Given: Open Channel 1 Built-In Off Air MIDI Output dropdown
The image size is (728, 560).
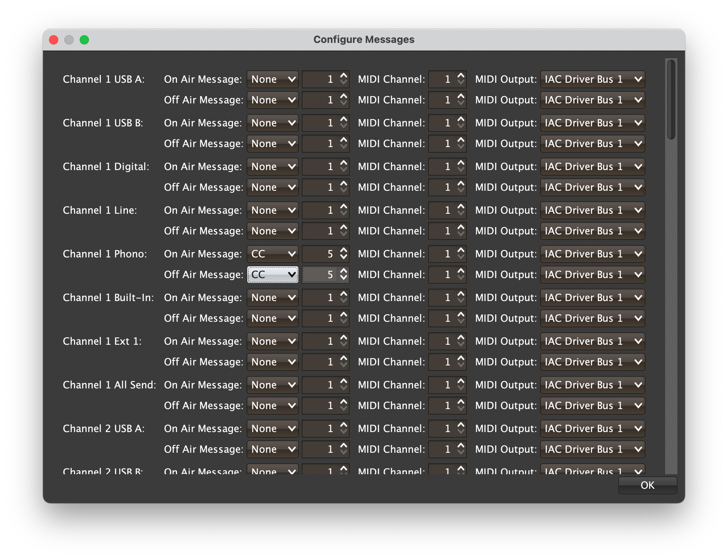Looking at the screenshot, I should (593, 318).
